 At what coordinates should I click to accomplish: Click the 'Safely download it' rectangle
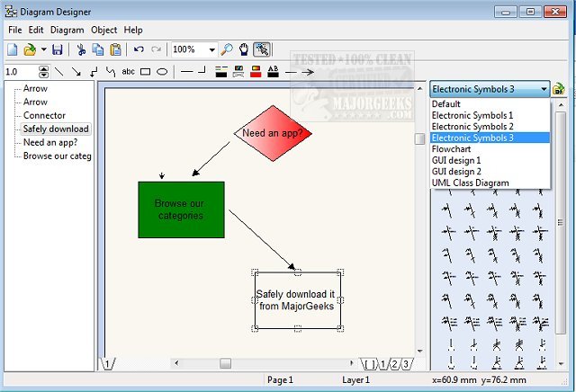(x=298, y=300)
